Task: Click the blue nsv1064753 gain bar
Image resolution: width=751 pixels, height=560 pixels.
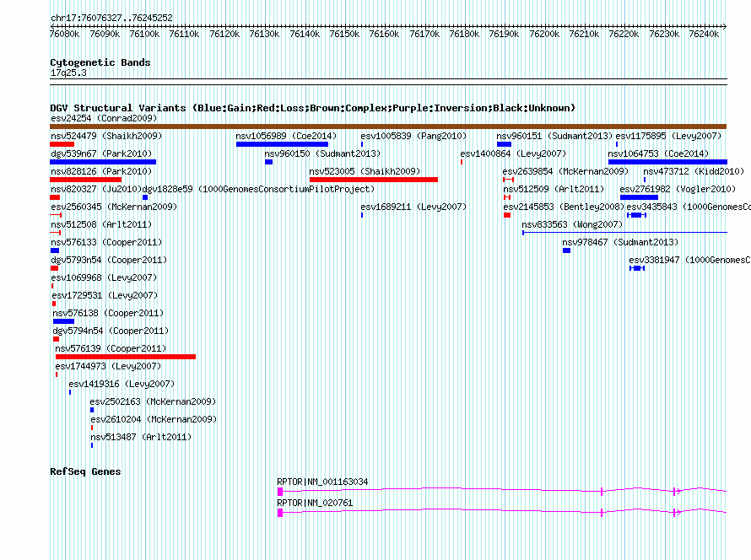Action: pos(667,162)
